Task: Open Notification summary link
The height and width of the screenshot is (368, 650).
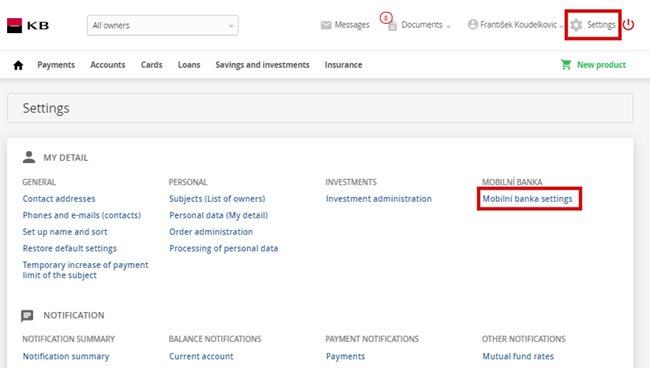Action: 66,356
